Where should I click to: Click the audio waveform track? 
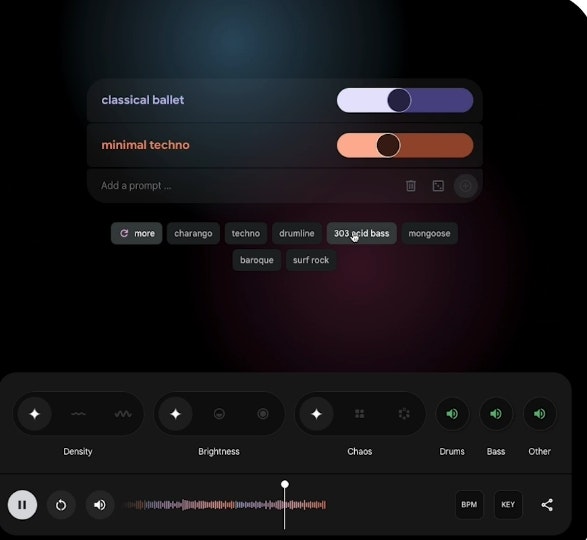226,505
